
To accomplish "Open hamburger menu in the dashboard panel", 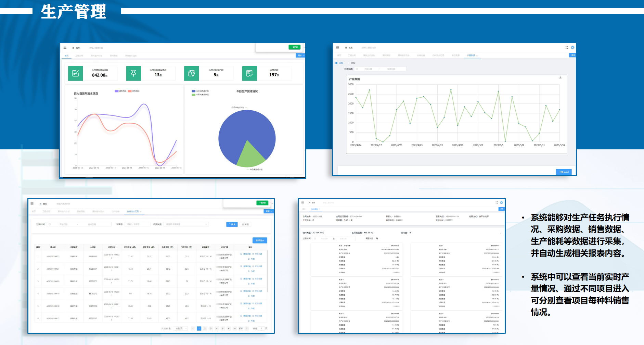I will point(65,48).
